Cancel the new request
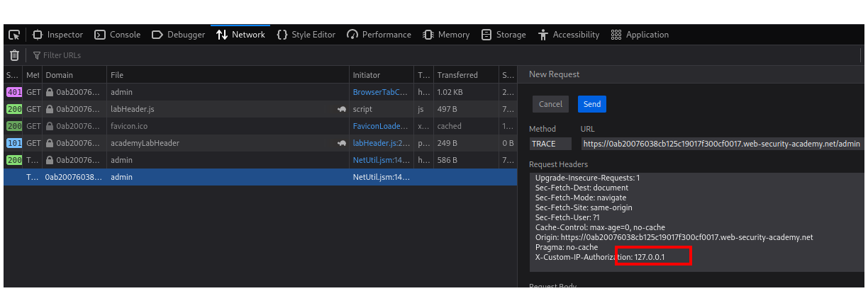 (550, 104)
